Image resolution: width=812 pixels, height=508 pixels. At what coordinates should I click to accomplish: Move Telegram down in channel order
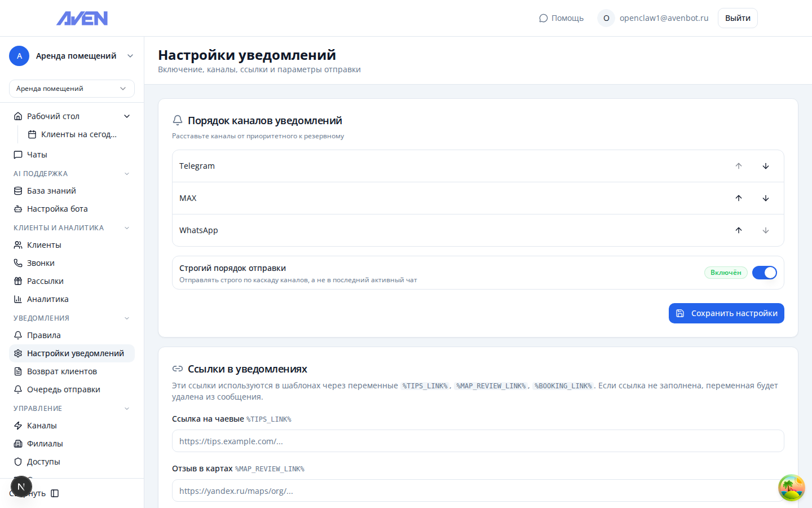click(x=766, y=165)
